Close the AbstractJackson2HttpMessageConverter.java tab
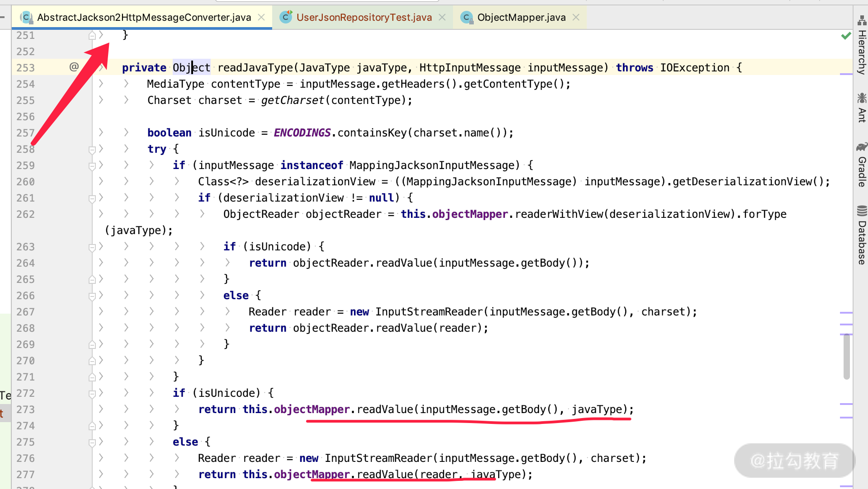The width and height of the screenshot is (868, 489). [261, 17]
